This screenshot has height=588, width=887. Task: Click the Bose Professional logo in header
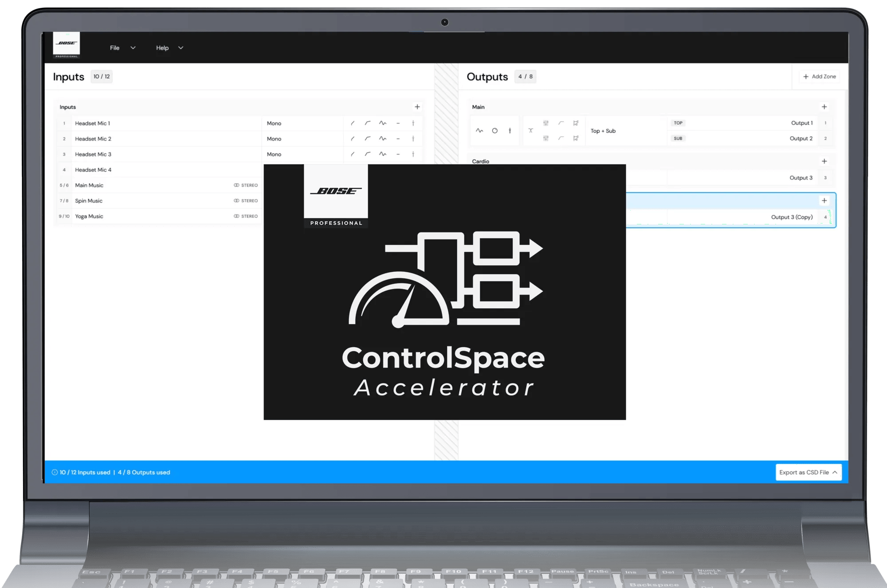[67, 45]
